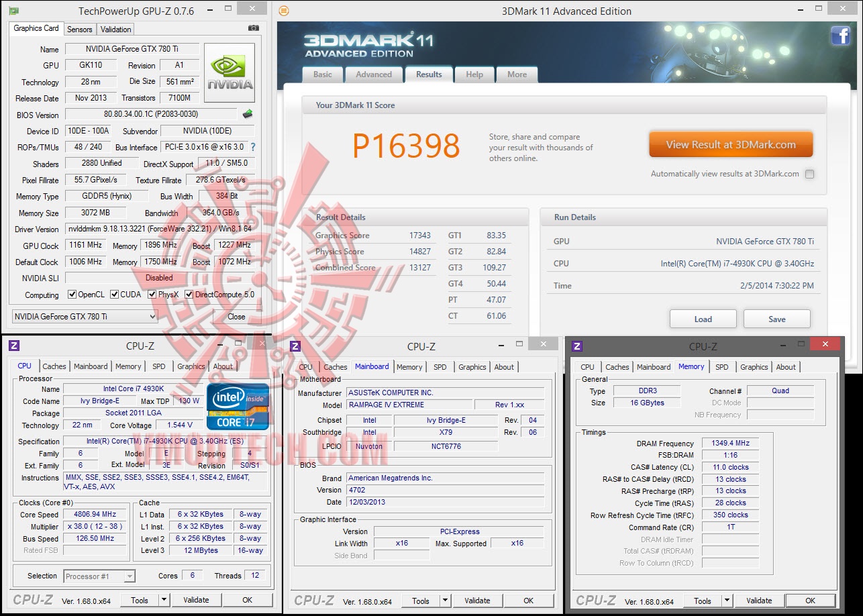Click the GPU-Z title bar app icon
863x616 pixels.
click(x=13, y=11)
